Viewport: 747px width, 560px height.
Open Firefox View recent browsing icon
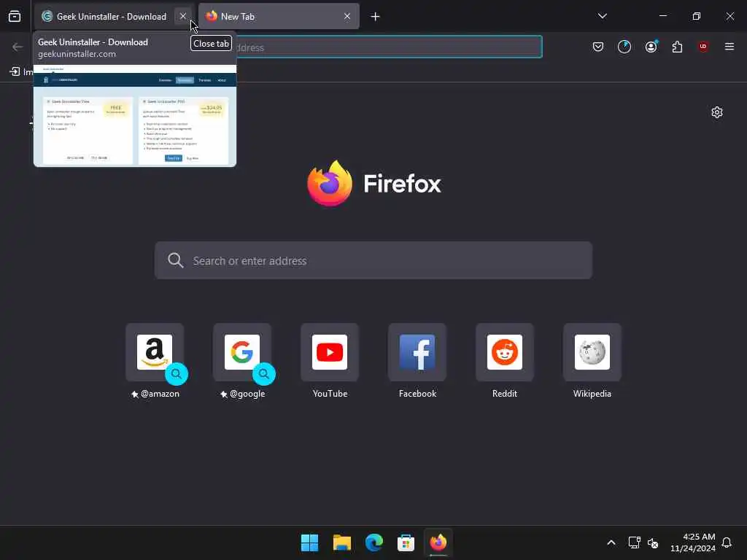15,16
